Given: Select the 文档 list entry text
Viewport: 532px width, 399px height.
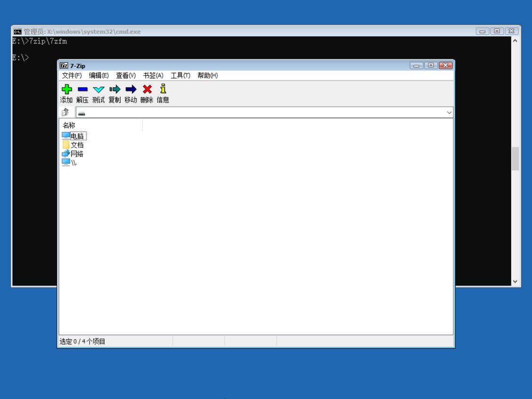Looking at the screenshot, I should coord(77,145).
